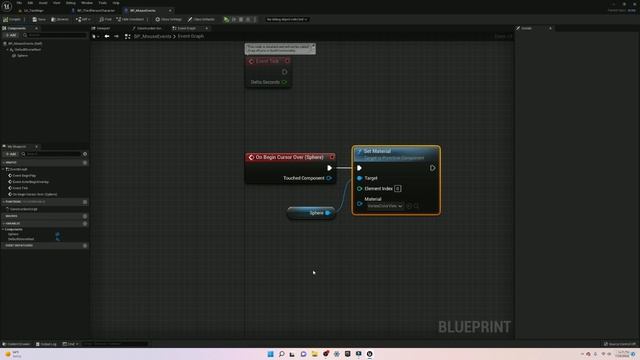The width and height of the screenshot is (640, 360).
Task: Select Event BeginPlay in My Blueprint
Action: tap(22, 176)
